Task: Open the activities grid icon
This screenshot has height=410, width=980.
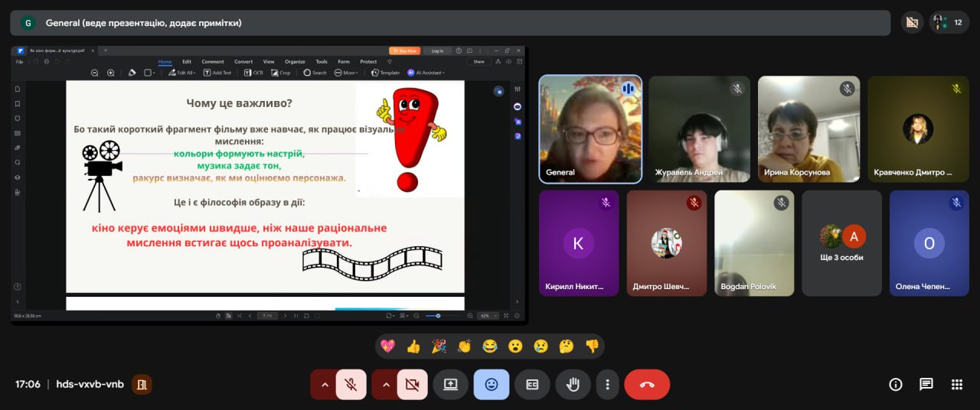Action: point(956,384)
